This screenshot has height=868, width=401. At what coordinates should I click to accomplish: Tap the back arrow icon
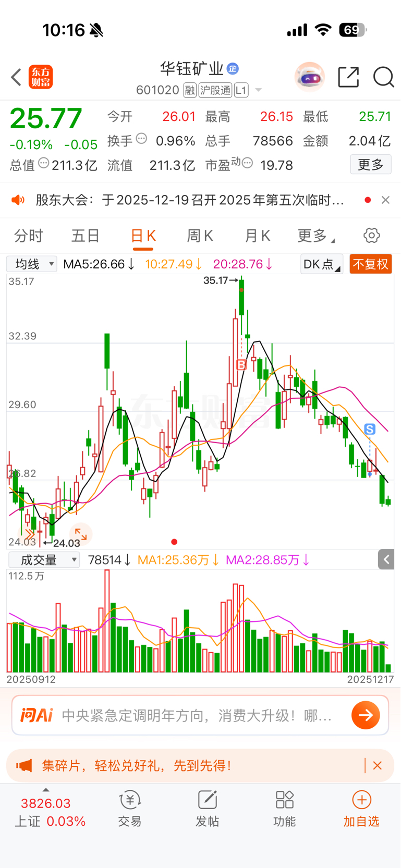pos(16,77)
